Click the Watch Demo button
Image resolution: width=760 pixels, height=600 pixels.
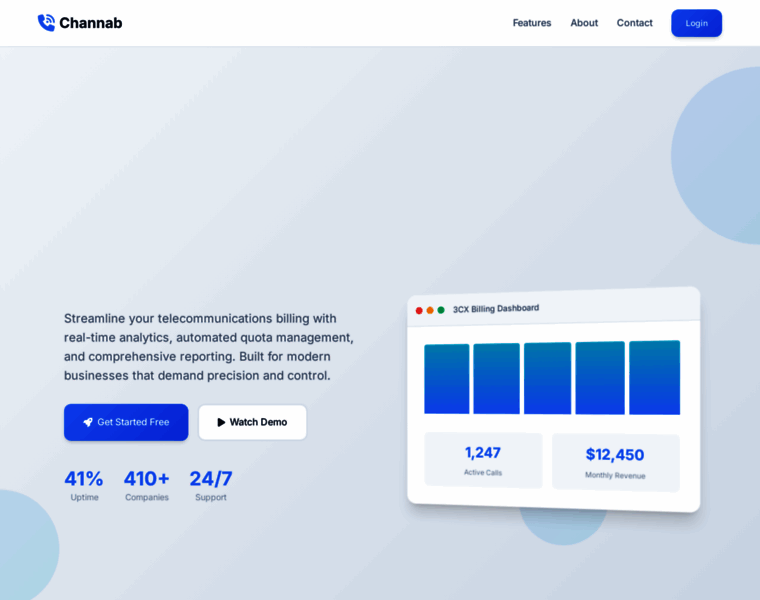point(253,422)
